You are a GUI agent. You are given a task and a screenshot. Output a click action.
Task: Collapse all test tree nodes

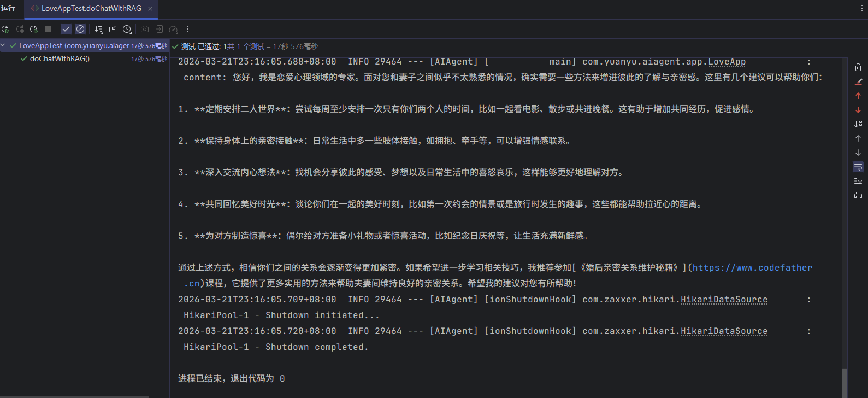[x=113, y=29]
